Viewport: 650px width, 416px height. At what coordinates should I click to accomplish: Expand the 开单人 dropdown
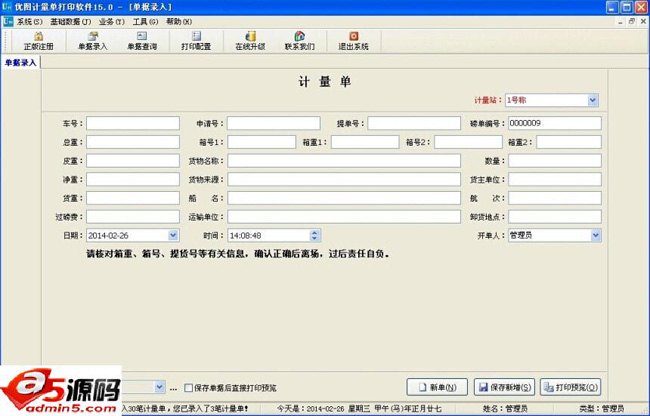(x=596, y=235)
